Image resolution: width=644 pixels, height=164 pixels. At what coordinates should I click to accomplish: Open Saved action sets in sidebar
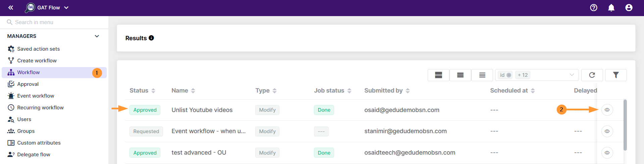38,49
